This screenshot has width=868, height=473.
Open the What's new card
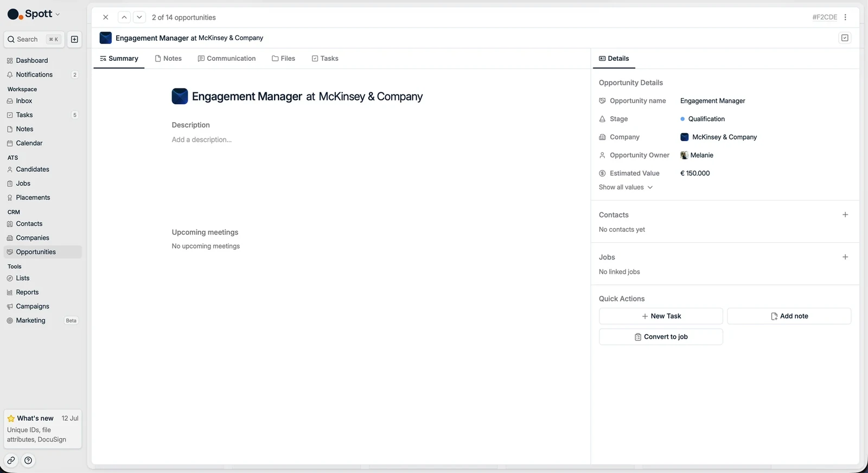[43, 429]
